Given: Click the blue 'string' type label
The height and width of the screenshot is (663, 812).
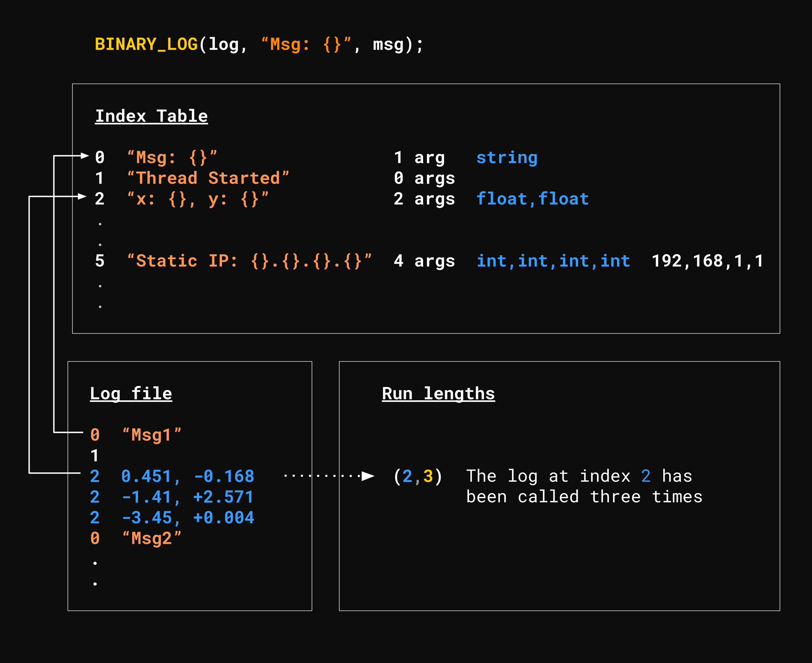Looking at the screenshot, I should tap(506, 158).
